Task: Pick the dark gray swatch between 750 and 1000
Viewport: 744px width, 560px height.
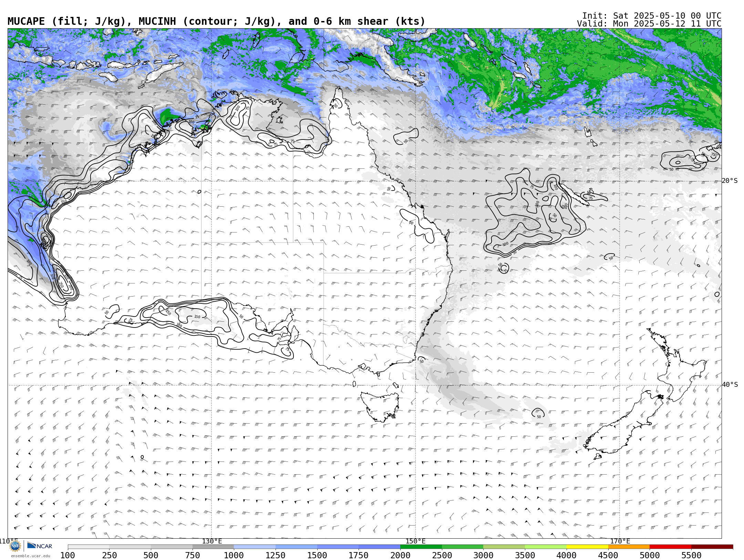Action: click(x=213, y=547)
